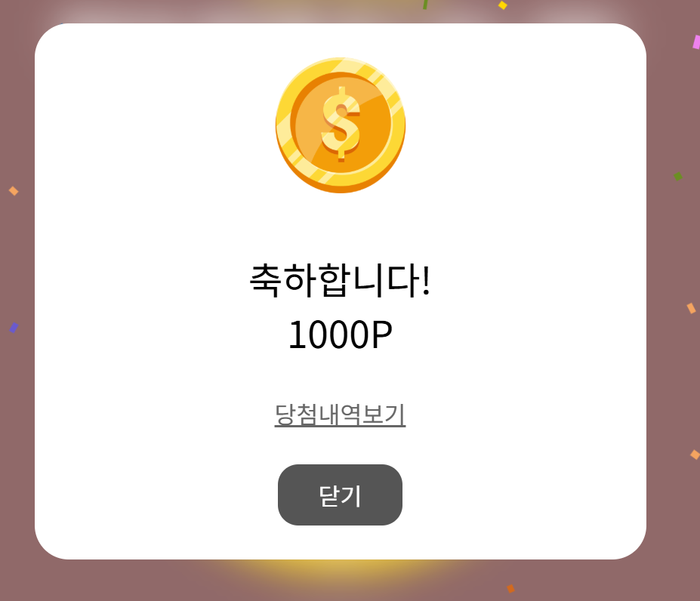
Task: Click the purple confetti piece on left side
Action: pos(14,328)
